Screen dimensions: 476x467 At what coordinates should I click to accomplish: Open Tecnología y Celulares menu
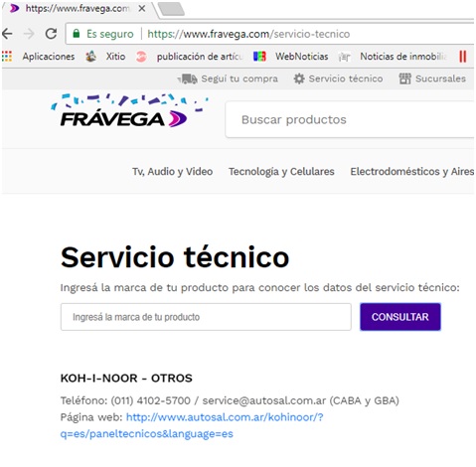click(281, 172)
